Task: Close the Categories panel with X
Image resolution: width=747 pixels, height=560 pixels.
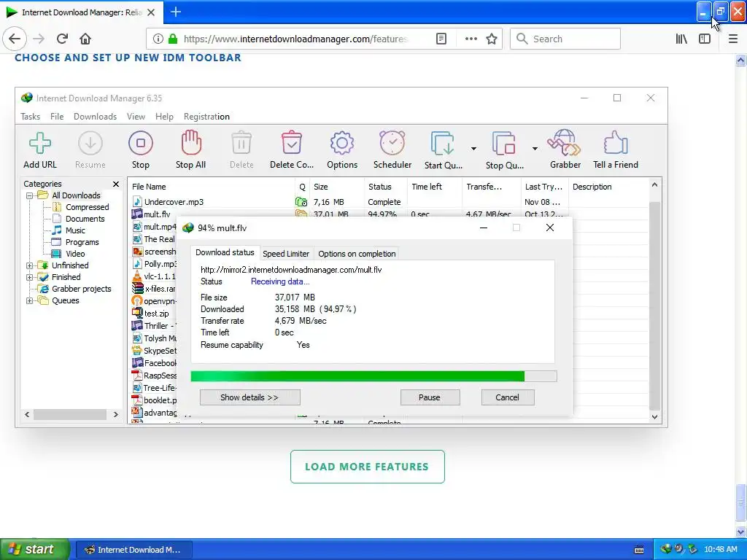Action: (x=116, y=184)
